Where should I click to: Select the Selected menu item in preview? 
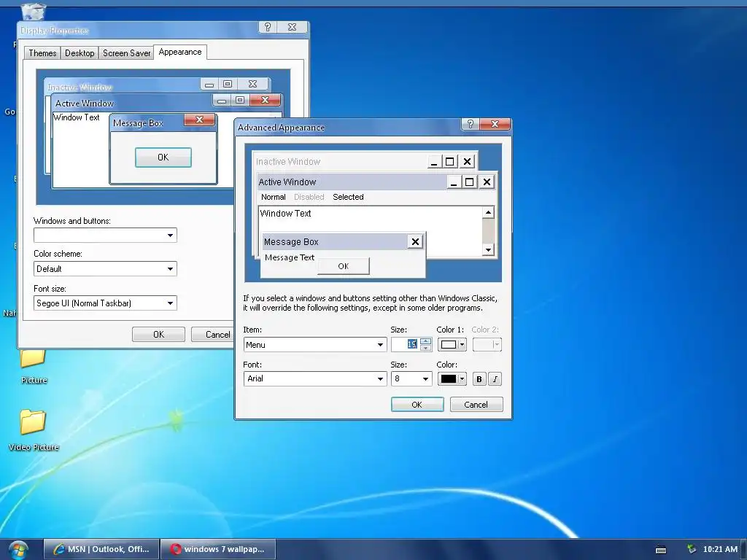coord(348,197)
